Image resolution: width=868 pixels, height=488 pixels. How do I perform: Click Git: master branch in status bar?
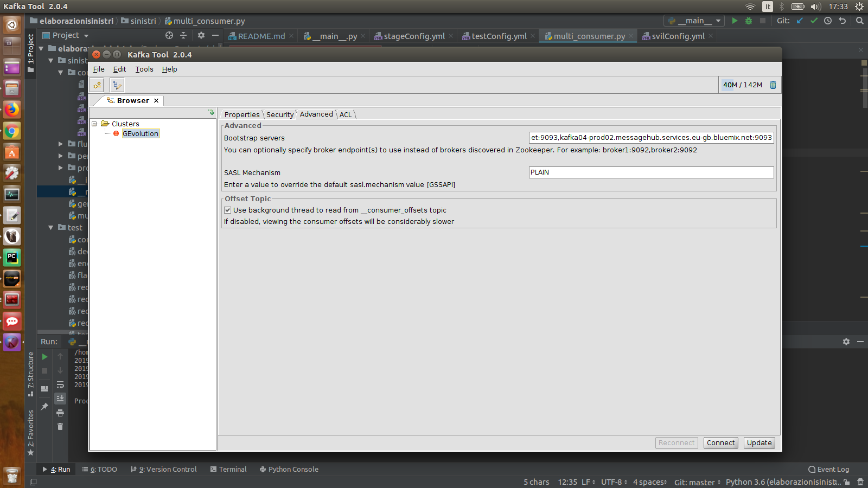pos(697,482)
